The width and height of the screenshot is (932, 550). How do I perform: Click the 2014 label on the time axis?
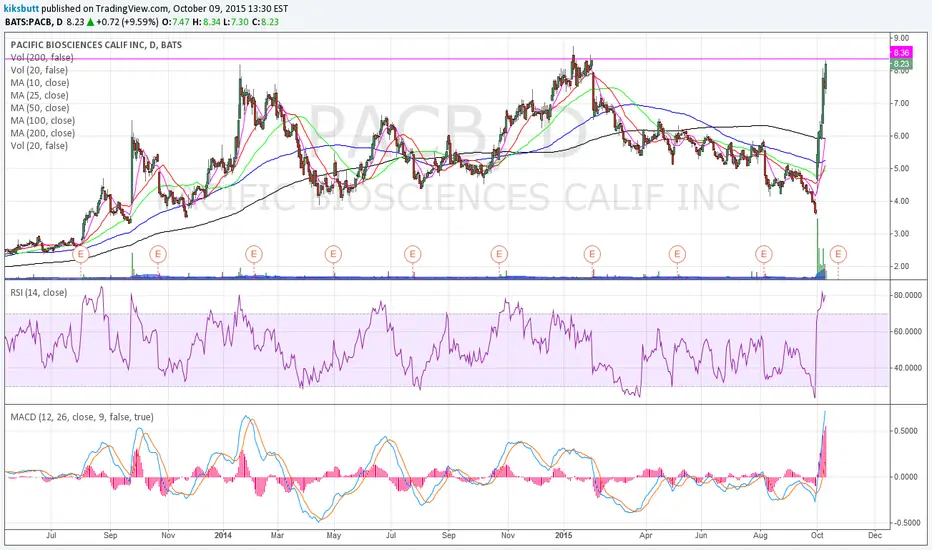tap(223, 535)
